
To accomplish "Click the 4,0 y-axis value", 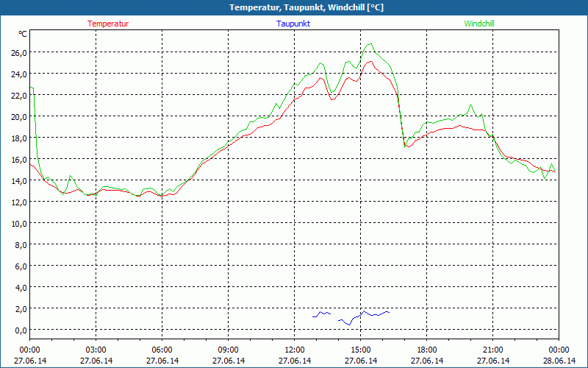I will [21, 288].
